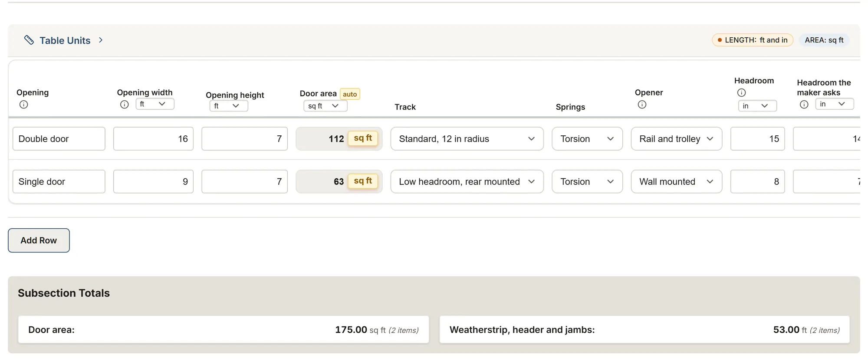
Task: Open Springs dropdown in Single door row
Action: pyautogui.click(x=587, y=181)
